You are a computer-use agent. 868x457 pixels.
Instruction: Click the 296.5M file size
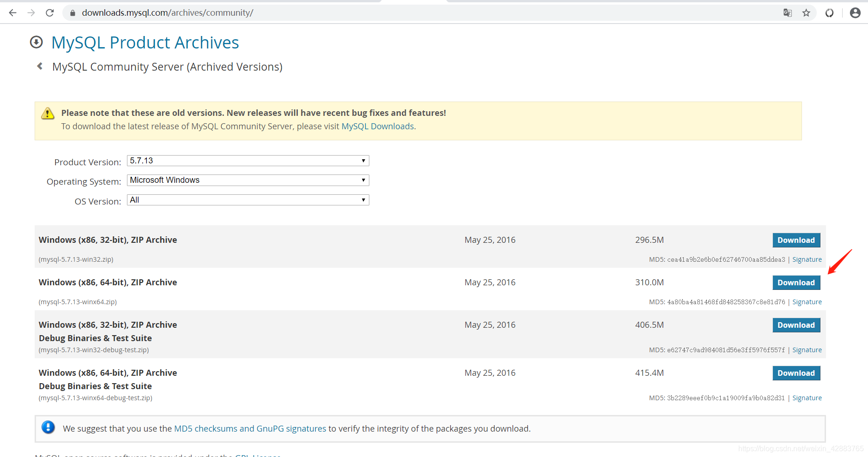click(x=649, y=240)
